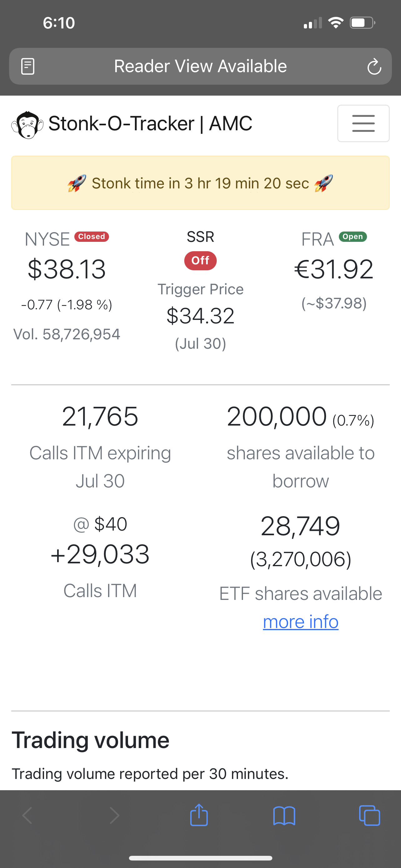Screen dimensions: 401x868
Task: Tap the Trading volume heading
Action: tap(91, 740)
